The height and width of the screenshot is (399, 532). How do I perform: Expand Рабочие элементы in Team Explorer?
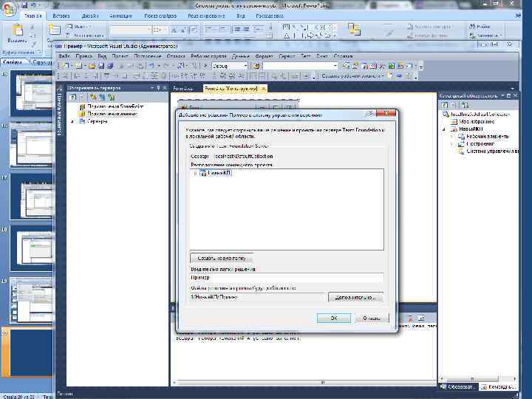coord(451,137)
